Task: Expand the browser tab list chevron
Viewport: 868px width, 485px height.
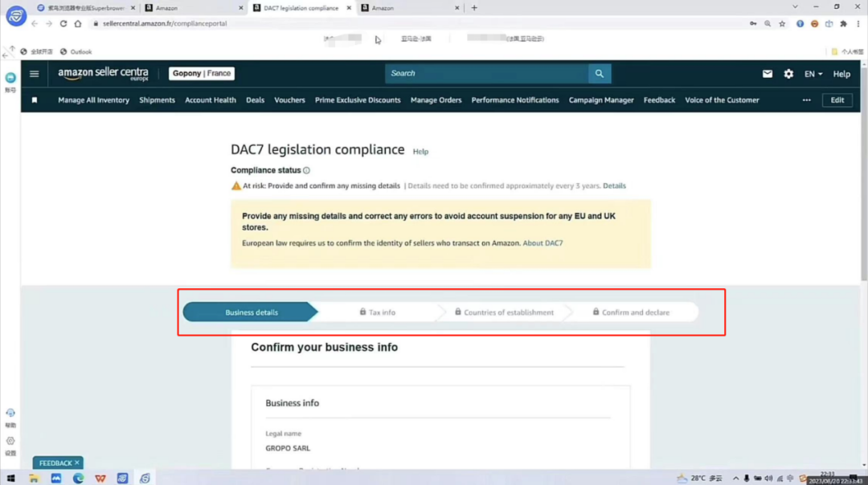Action: click(795, 7)
